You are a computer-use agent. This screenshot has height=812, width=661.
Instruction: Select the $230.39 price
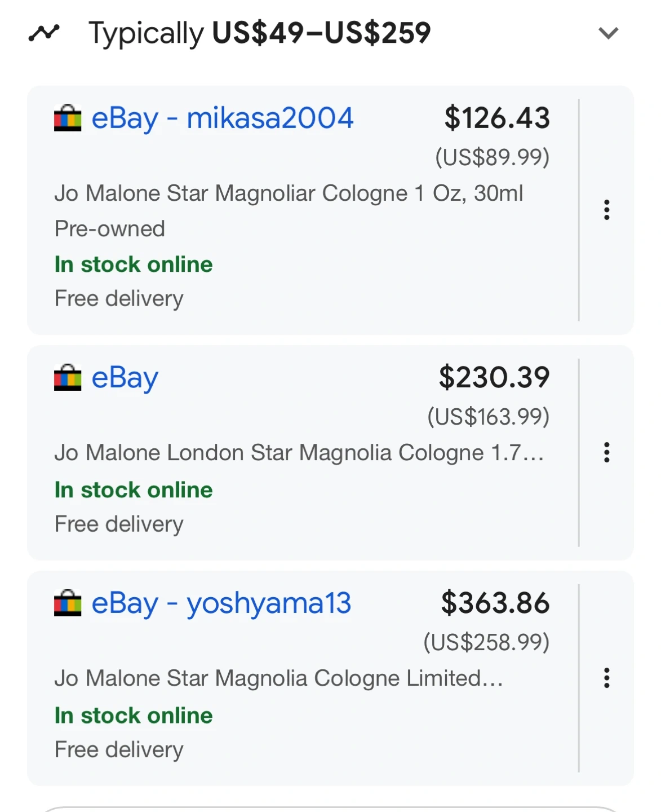[x=494, y=378]
